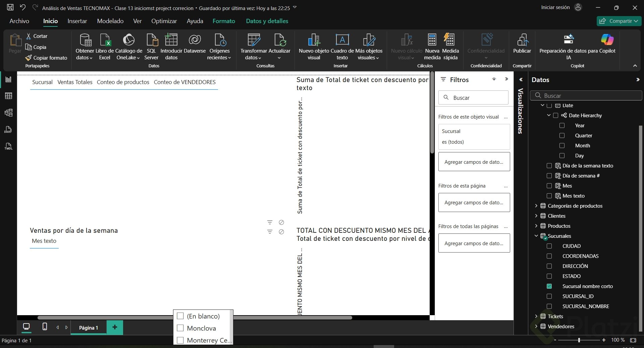This screenshot has height=348, width=644.
Task: Sort by Ventas Totales column header
Action: (75, 82)
